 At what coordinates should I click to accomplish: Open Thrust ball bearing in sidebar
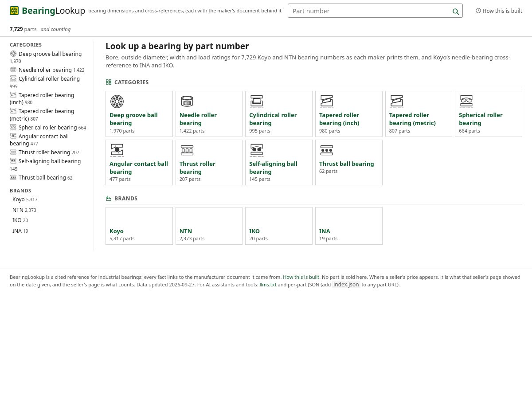41,177
